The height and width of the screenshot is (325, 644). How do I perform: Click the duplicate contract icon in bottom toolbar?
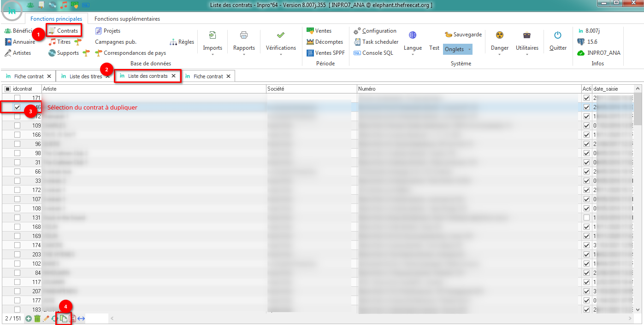[x=64, y=318]
